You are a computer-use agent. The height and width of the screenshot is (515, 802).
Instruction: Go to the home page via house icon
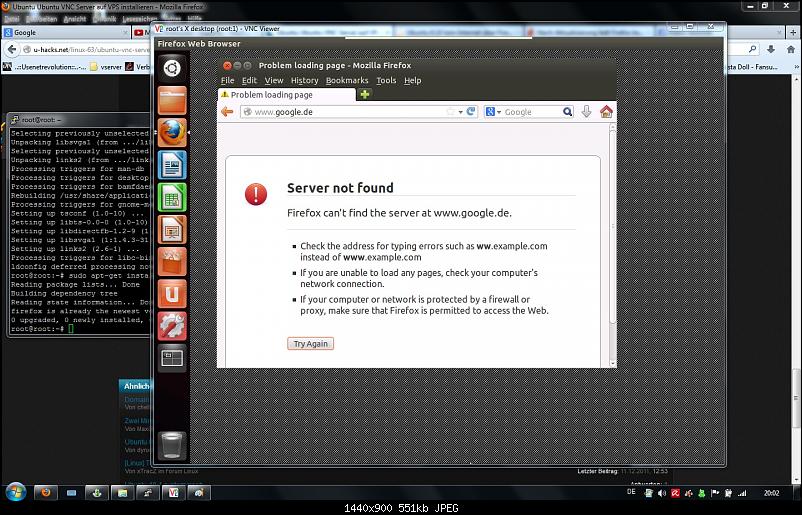point(606,111)
